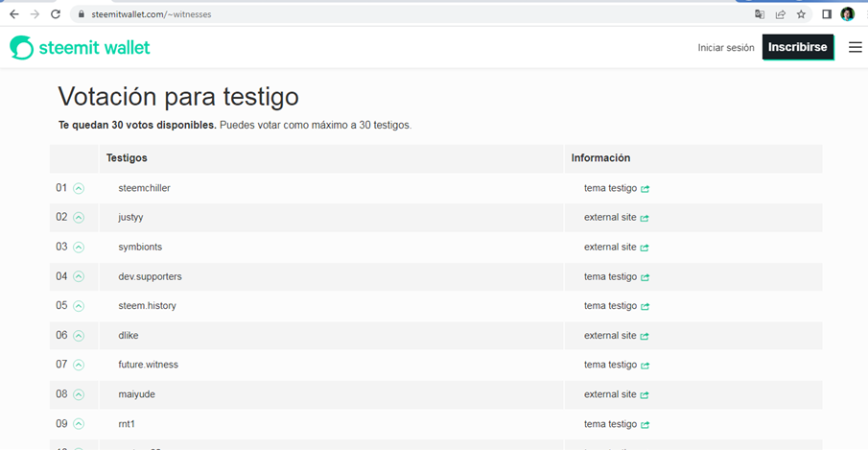This screenshot has height=450, width=868.
Task: Reload the page
Action: (56, 14)
